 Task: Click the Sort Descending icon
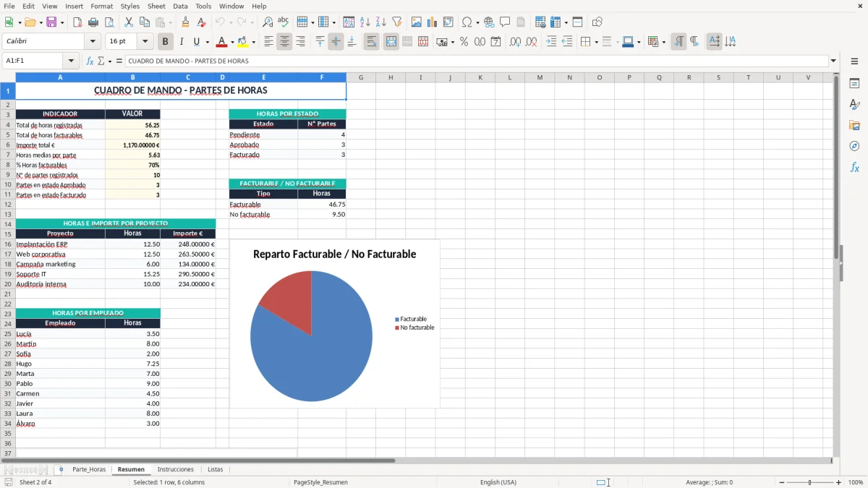pos(381,22)
